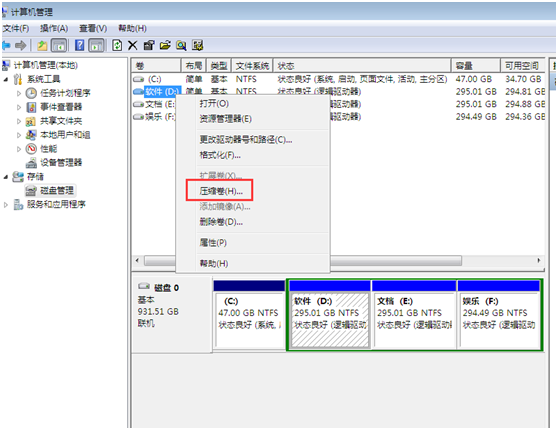Select the 娱乐 (F:) partition block
558x430 pixels.
pos(499,315)
